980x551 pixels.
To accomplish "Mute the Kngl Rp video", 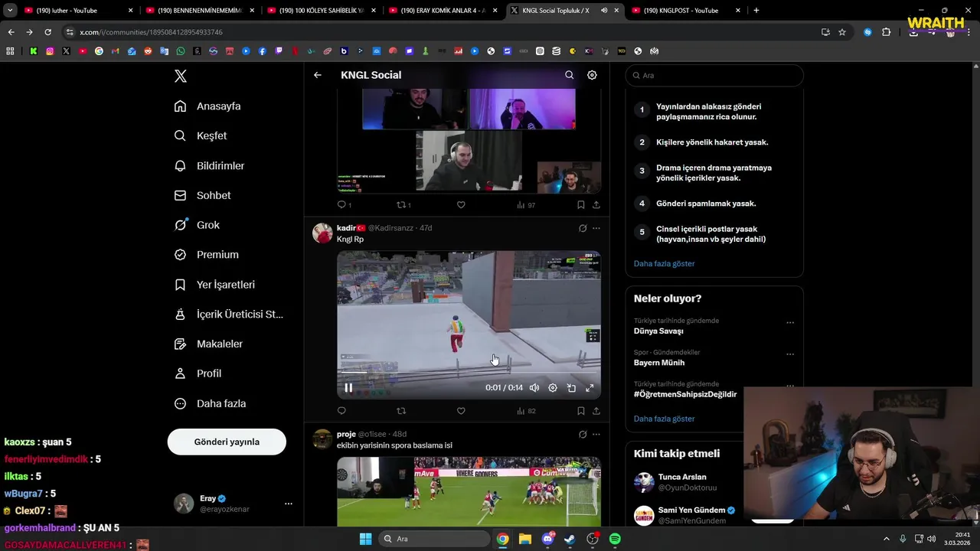I will (534, 388).
